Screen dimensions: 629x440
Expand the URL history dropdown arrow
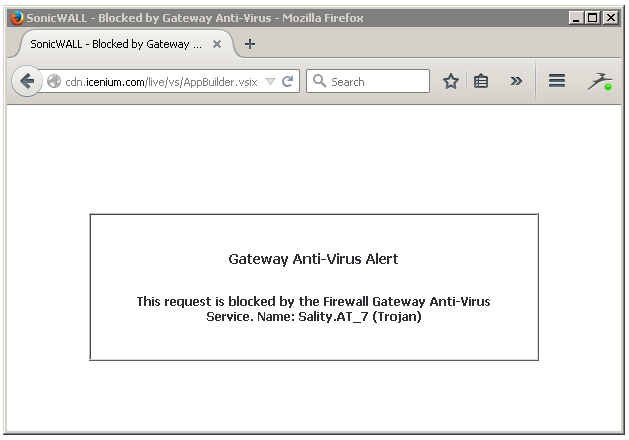point(270,82)
